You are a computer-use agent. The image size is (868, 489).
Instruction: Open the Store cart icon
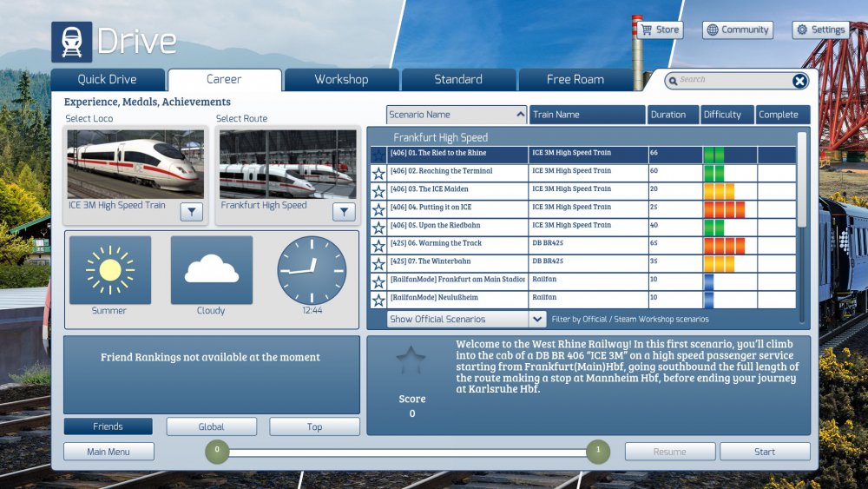(x=645, y=30)
